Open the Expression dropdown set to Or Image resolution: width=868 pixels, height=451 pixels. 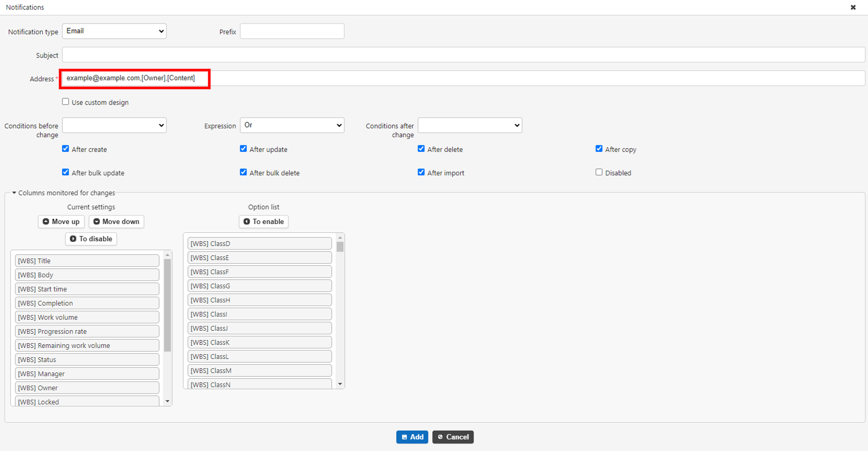click(292, 125)
